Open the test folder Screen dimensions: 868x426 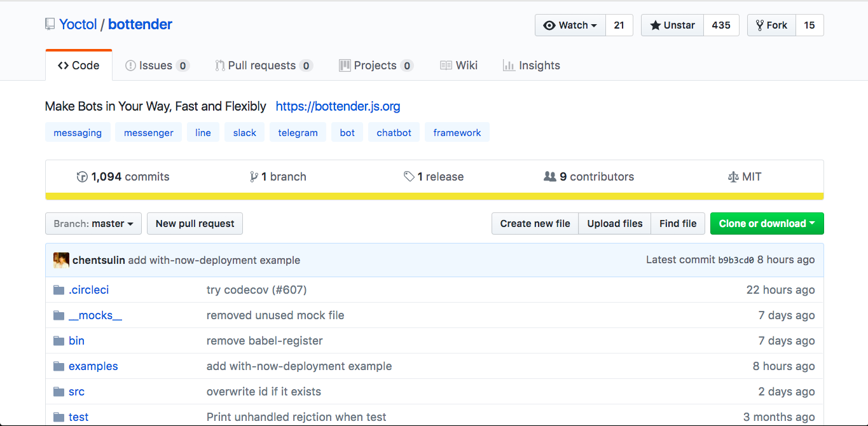click(78, 417)
